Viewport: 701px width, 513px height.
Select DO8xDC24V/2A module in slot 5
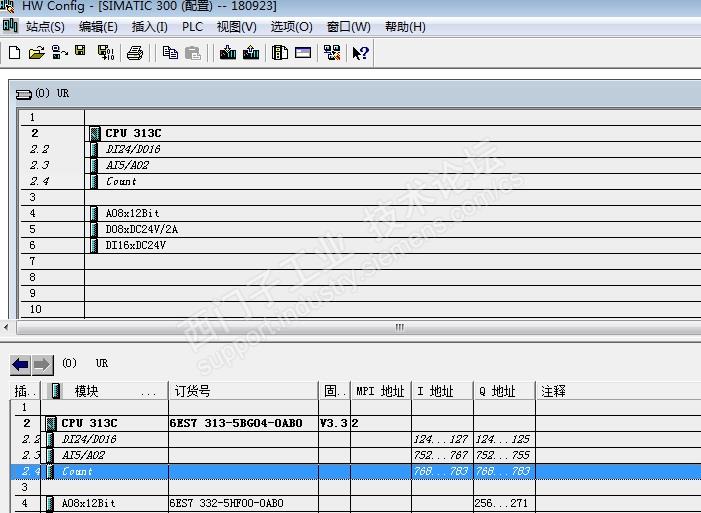pos(141,229)
